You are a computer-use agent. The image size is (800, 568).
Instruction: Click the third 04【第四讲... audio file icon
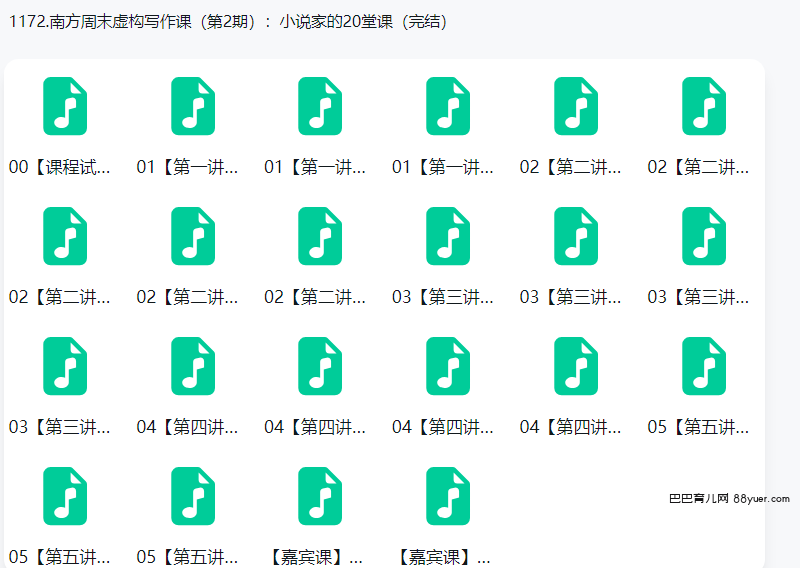click(448, 366)
